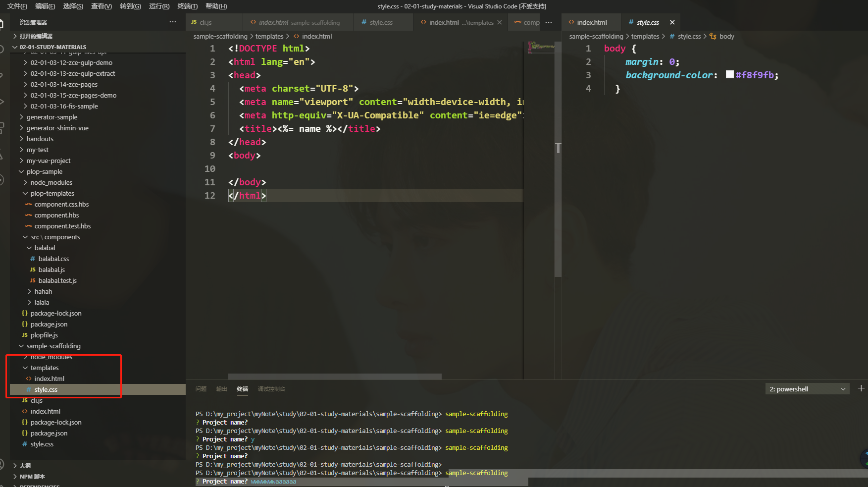
Task: Open the 终端(T) menu
Action: point(188,6)
